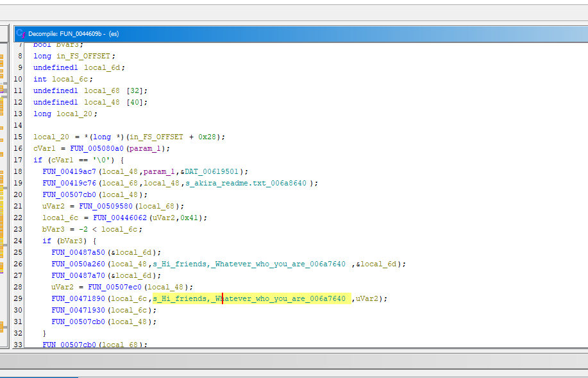Click bVar3 assignment on line 23
The height and width of the screenshot is (378, 588).
(53, 229)
